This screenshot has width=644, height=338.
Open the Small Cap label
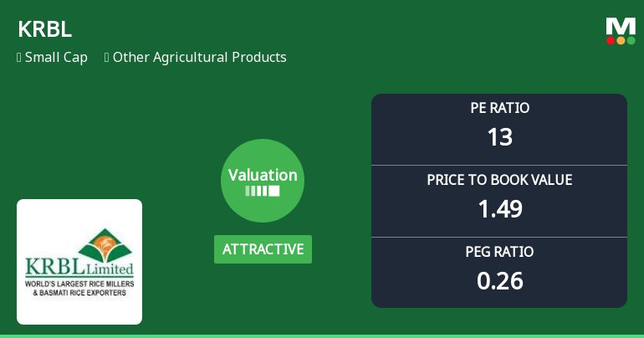(56, 58)
